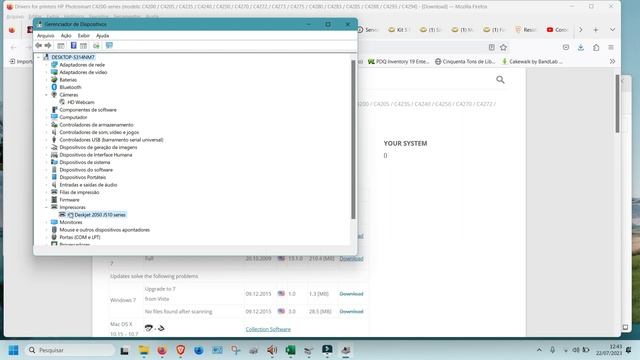This screenshot has height=360, width=640.
Task: Click the tab strip right arrow in Firefox
Action: [580, 30]
